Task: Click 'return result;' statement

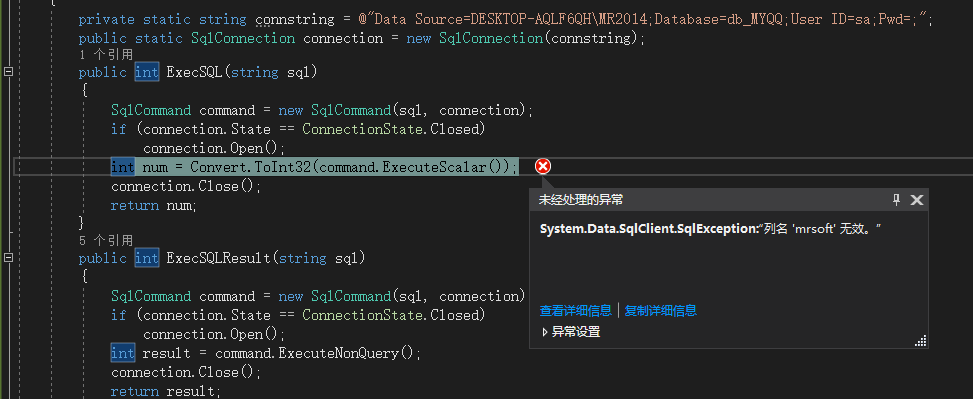Action: 165,391
